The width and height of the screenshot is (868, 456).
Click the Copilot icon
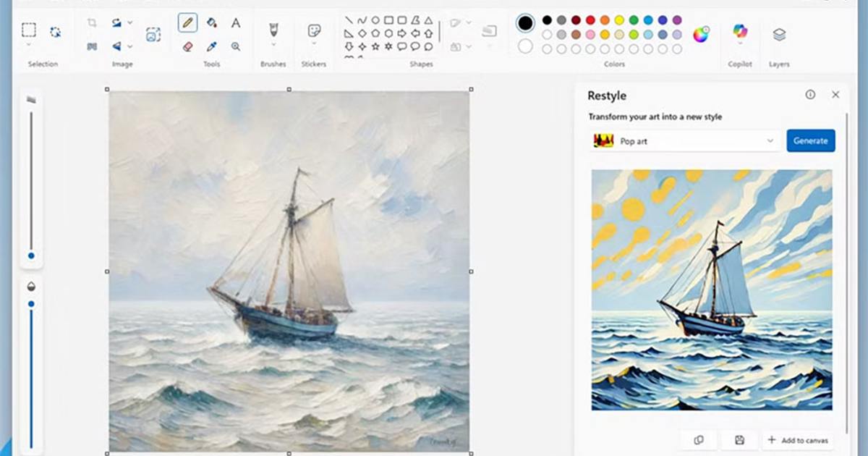[739, 32]
